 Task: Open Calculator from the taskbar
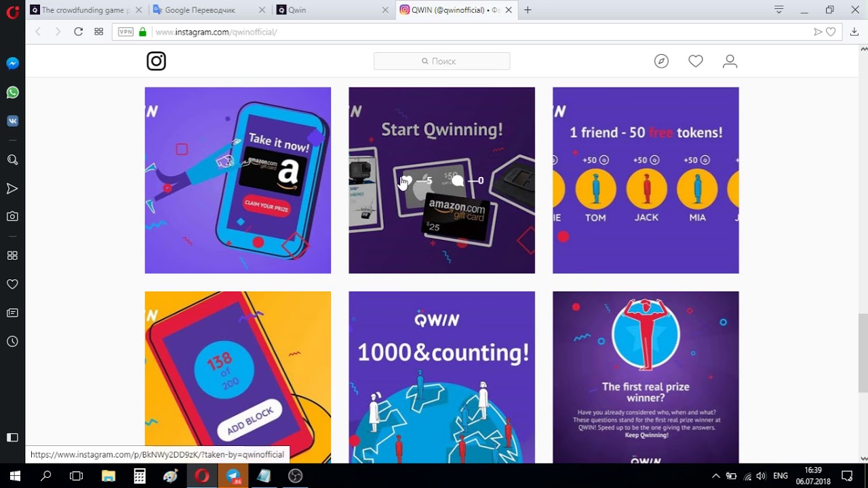coord(140,476)
